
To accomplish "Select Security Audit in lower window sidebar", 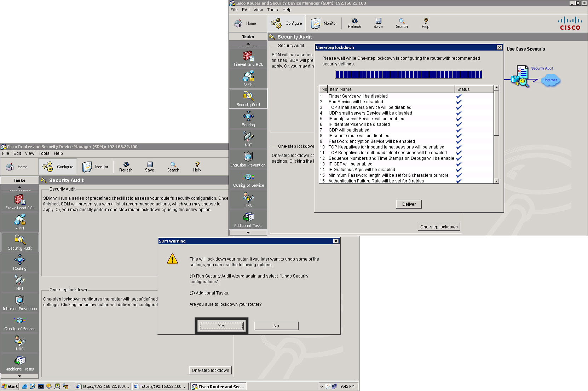I will (x=20, y=242).
